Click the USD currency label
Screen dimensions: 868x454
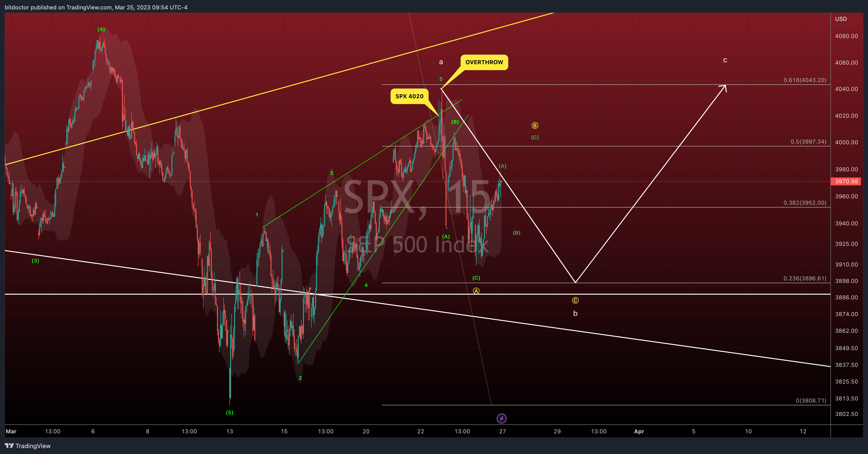(841, 19)
